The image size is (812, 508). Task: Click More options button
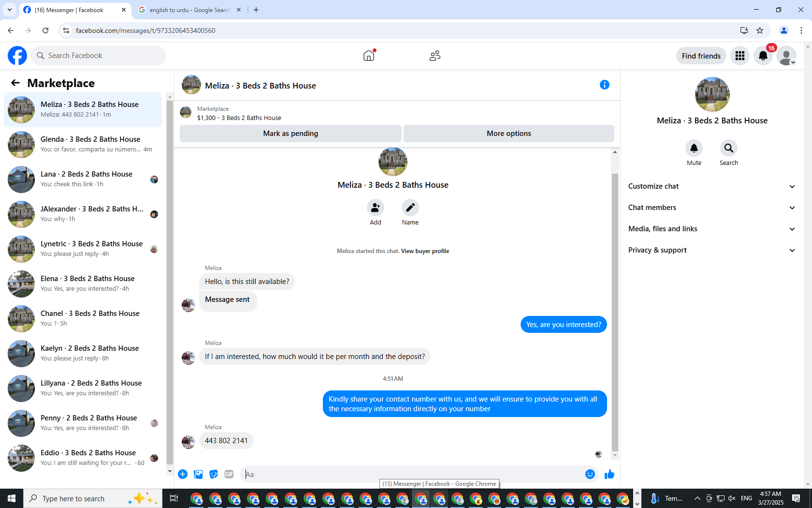[x=509, y=134]
